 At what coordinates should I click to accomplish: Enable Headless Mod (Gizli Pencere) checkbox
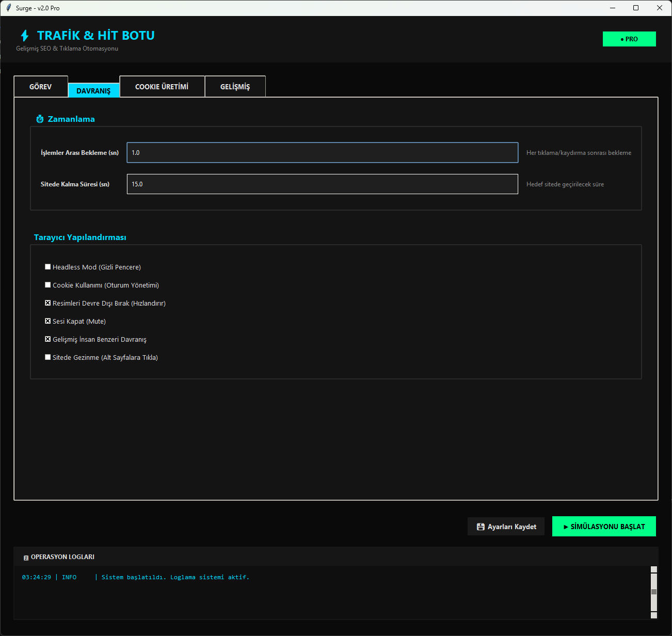tap(48, 267)
